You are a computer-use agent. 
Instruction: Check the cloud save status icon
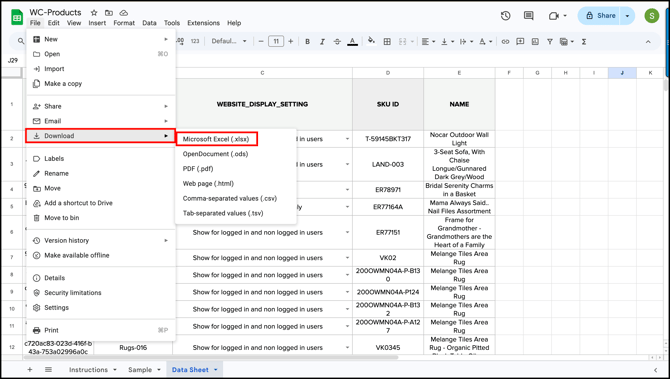pos(123,12)
